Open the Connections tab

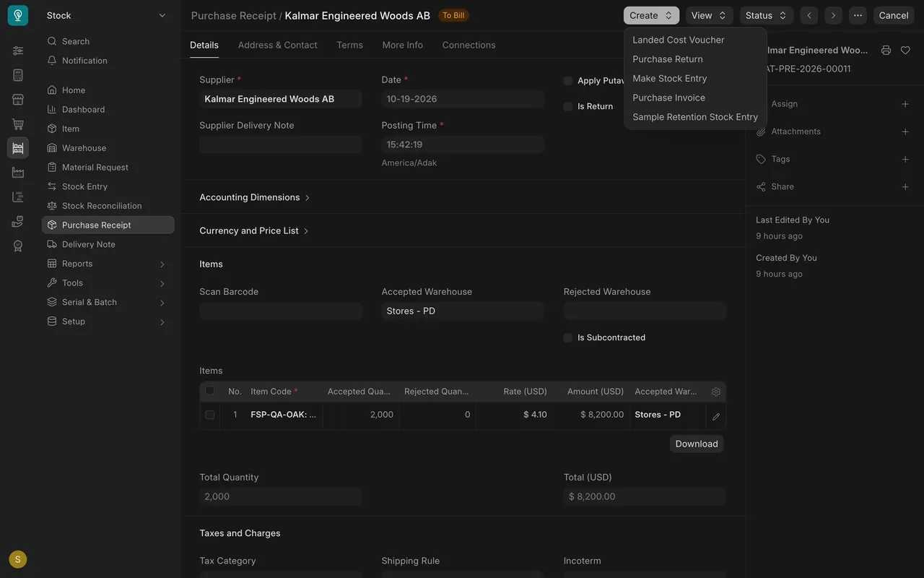click(x=468, y=45)
